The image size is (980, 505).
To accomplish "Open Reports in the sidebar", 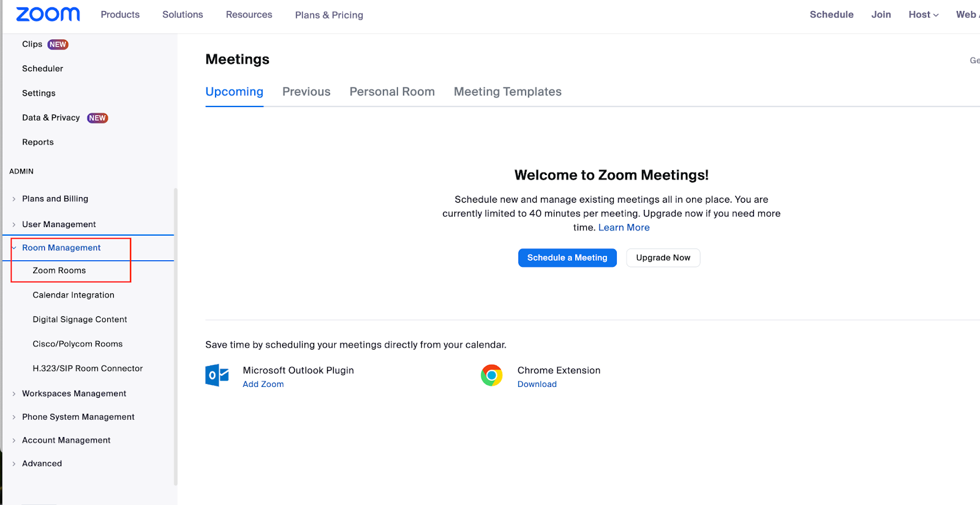I will click(38, 142).
